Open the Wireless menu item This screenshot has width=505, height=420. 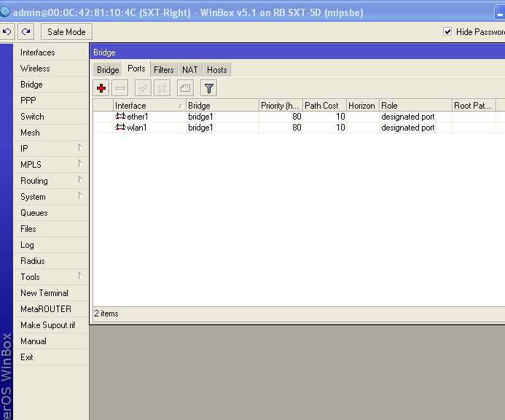coord(51,69)
